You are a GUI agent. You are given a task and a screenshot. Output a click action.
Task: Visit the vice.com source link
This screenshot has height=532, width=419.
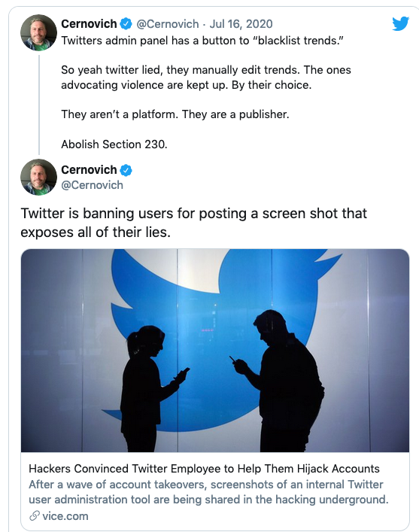[65, 516]
